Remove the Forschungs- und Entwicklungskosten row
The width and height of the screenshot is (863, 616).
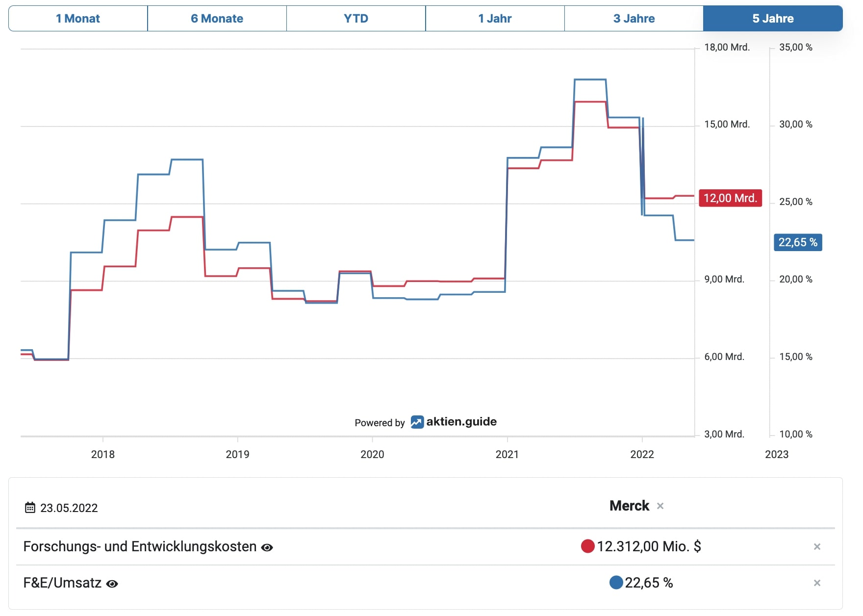(x=817, y=547)
